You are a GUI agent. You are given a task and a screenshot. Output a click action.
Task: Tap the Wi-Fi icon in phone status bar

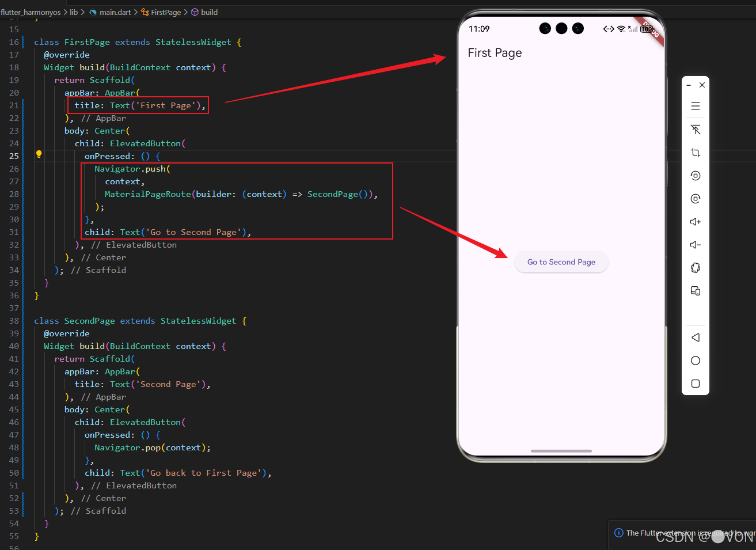click(621, 29)
